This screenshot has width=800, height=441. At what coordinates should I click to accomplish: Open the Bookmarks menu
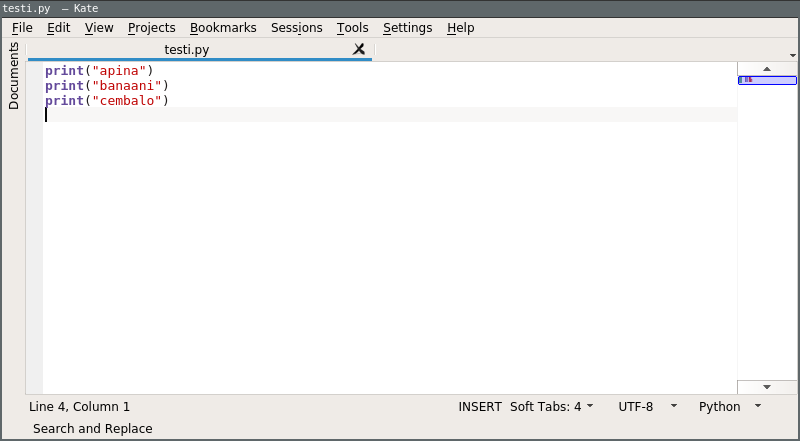click(223, 28)
